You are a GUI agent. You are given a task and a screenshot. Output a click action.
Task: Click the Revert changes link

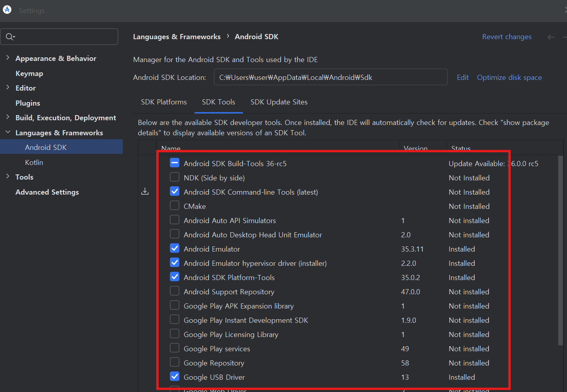[507, 37]
